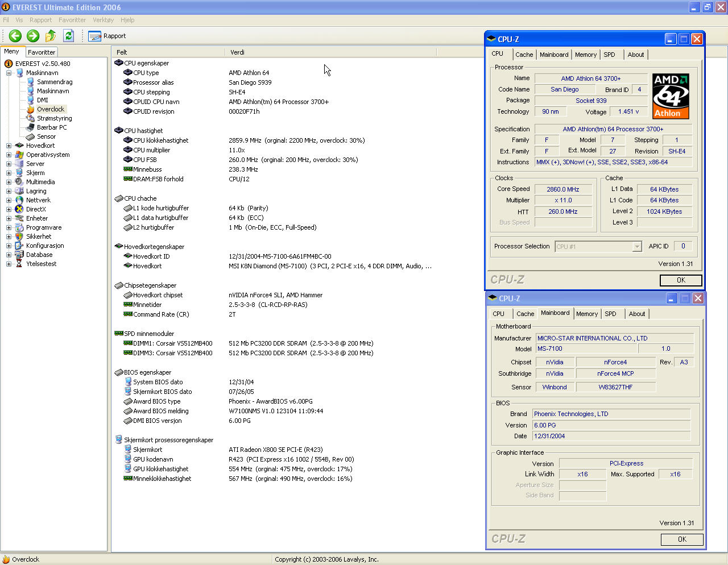Click the SPD minnemoduler section icon
Image resolution: width=728 pixels, height=565 pixels.
(x=119, y=334)
